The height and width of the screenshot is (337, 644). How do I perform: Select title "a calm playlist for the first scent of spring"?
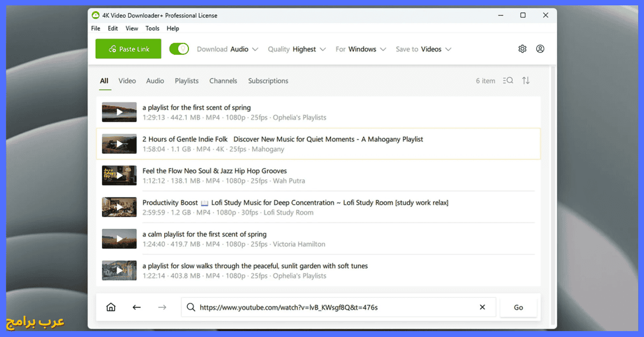(204, 234)
